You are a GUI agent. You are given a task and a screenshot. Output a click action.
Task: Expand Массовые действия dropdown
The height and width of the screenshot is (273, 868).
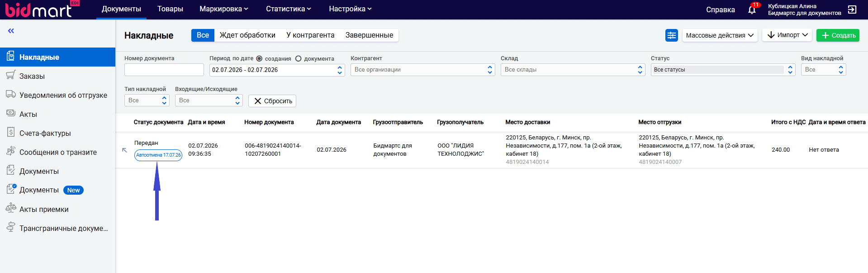(x=720, y=35)
